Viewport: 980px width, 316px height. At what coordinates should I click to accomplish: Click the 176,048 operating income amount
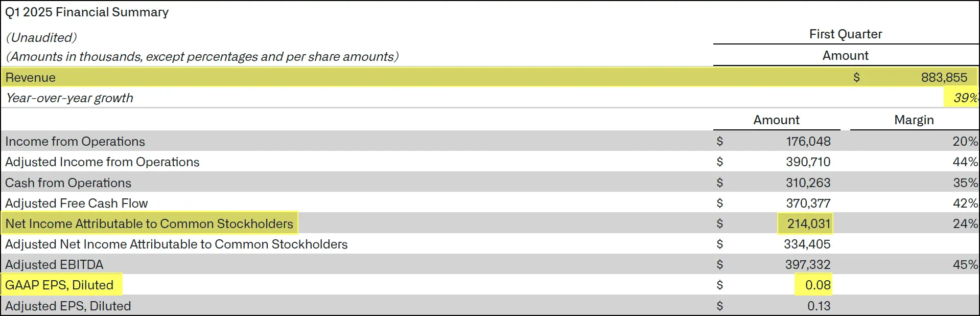(x=808, y=142)
